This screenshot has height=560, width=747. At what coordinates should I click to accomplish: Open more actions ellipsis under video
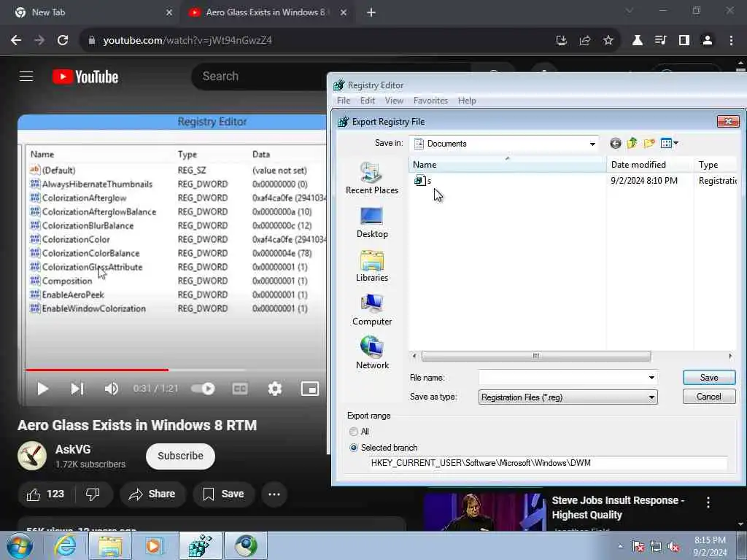tap(274, 494)
